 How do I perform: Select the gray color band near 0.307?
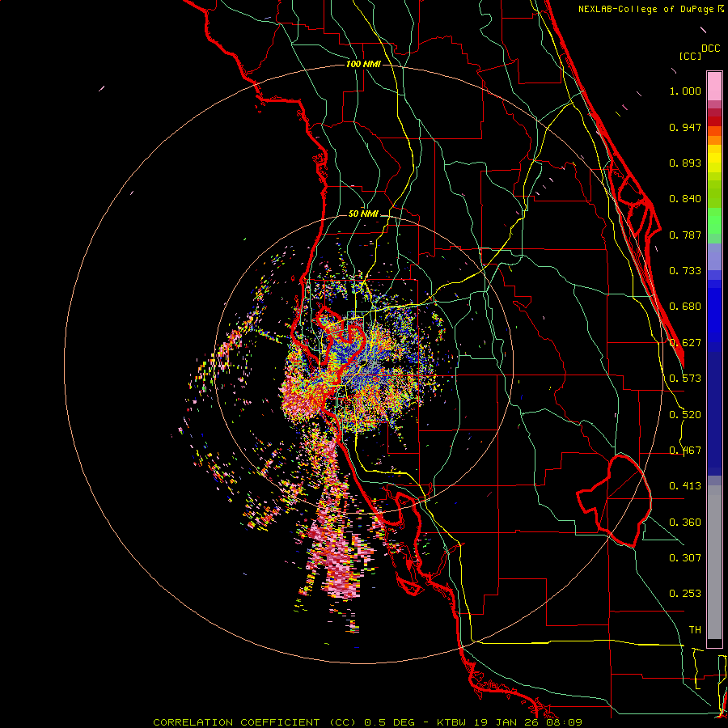[714, 558]
